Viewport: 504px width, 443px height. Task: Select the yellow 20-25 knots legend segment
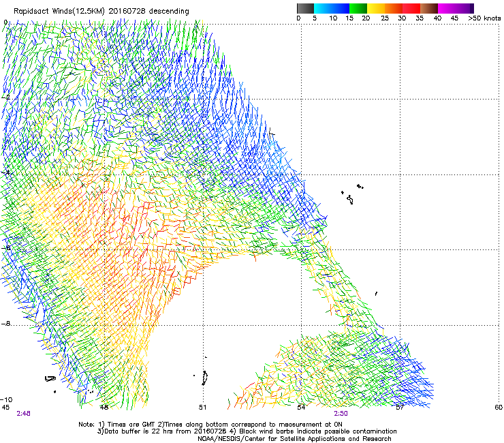pyautogui.click(x=376, y=8)
